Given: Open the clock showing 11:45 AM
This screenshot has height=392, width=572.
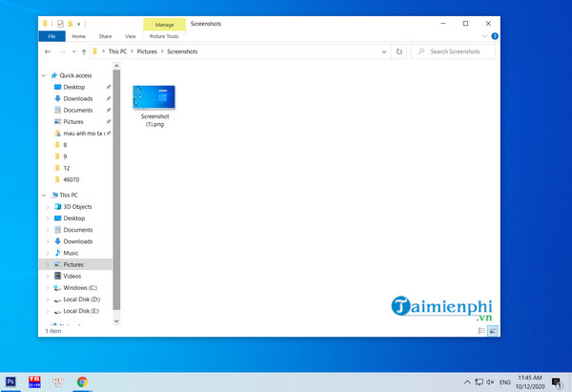Looking at the screenshot, I should pos(530,382).
